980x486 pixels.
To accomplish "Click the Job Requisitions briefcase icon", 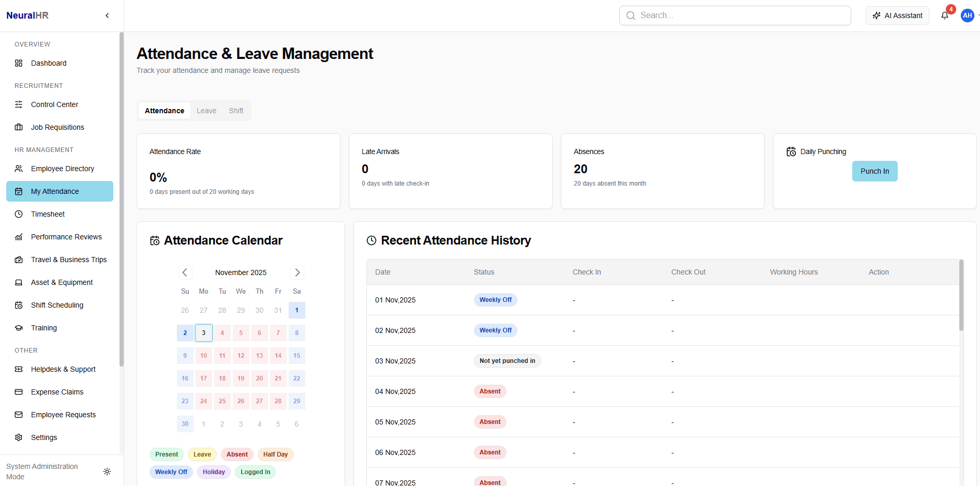I will [19, 127].
